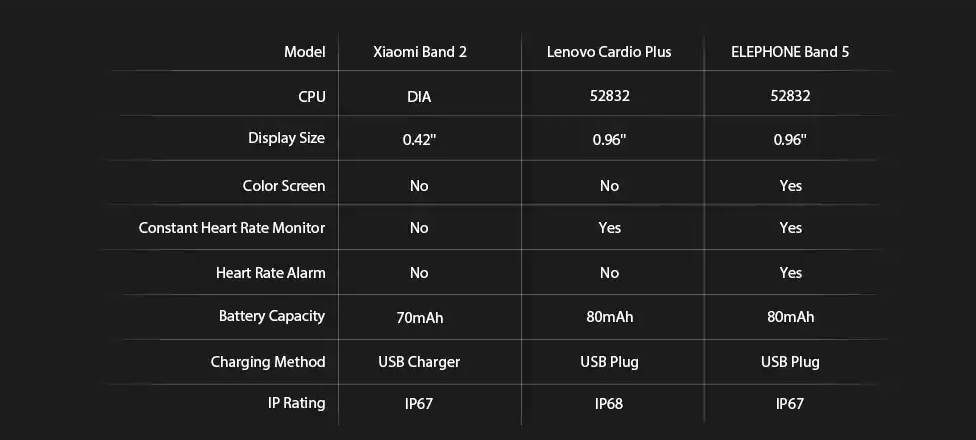
Task: Select the Heart Rate Alarm row label
Action: [270, 273]
